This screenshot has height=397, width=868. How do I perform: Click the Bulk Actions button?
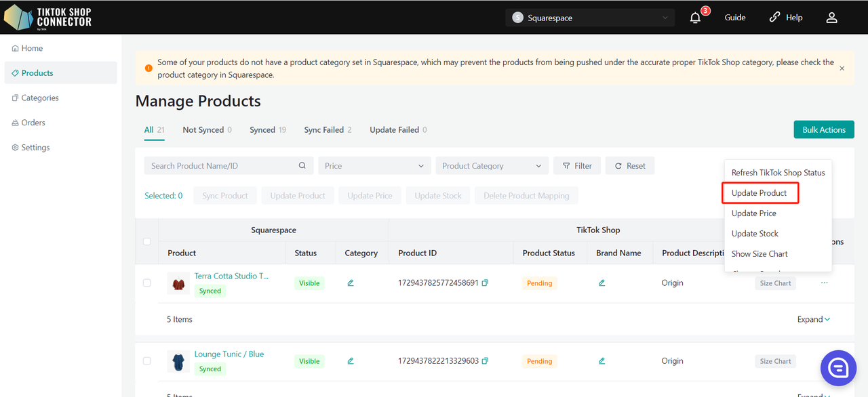(824, 129)
